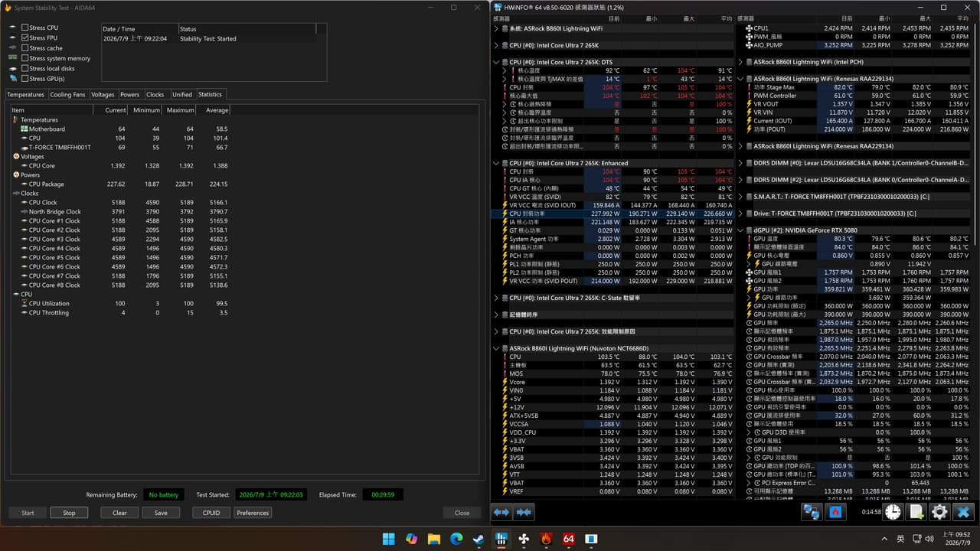Close sensors with HWiNFO blue X icon

coord(964,512)
